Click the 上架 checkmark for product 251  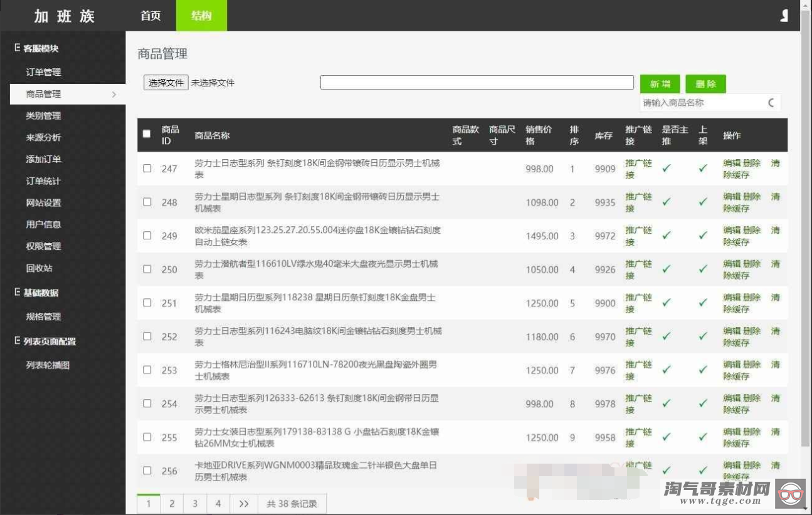pos(703,303)
